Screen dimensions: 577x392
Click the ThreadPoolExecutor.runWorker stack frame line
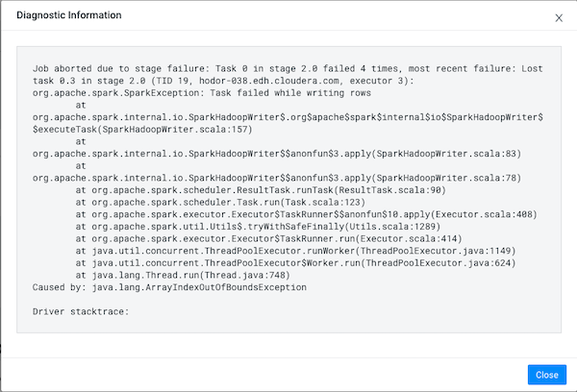click(296, 251)
